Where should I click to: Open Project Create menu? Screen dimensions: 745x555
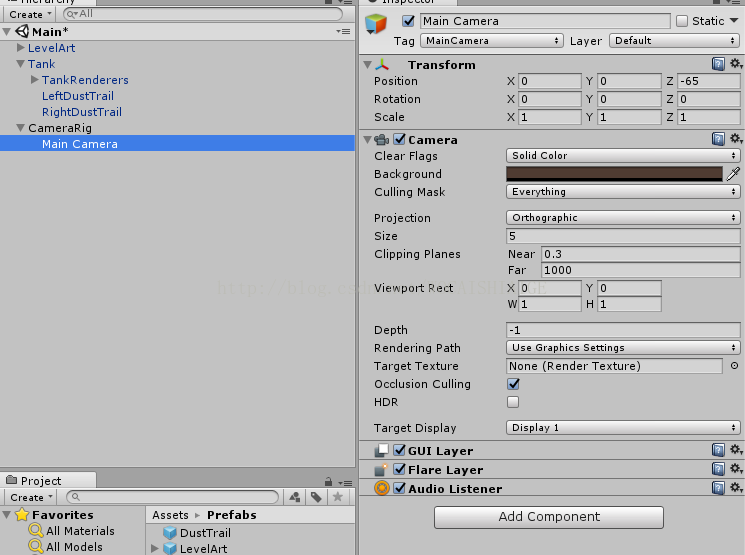point(31,498)
